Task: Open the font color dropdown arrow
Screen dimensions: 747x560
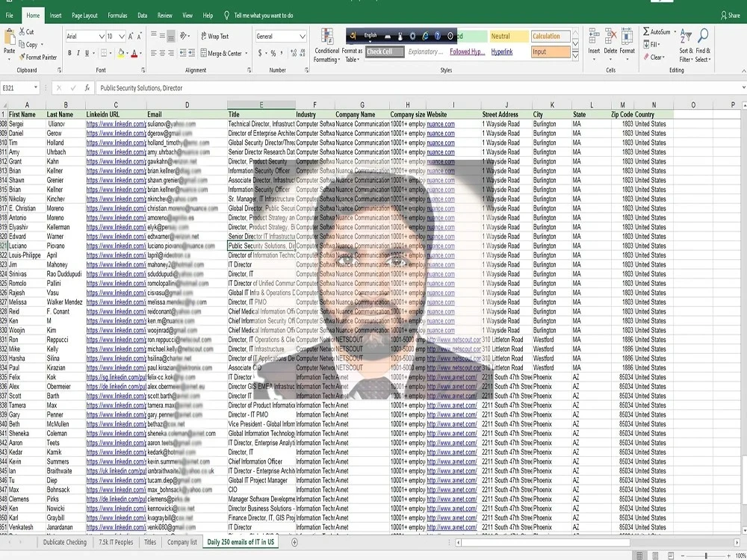Action: pyautogui.click(x=141, y=53)
